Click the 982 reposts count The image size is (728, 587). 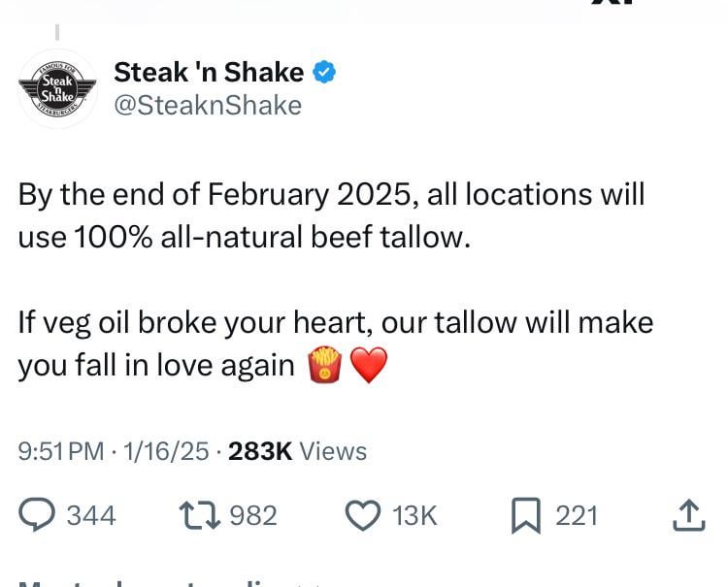click(253, 515)
